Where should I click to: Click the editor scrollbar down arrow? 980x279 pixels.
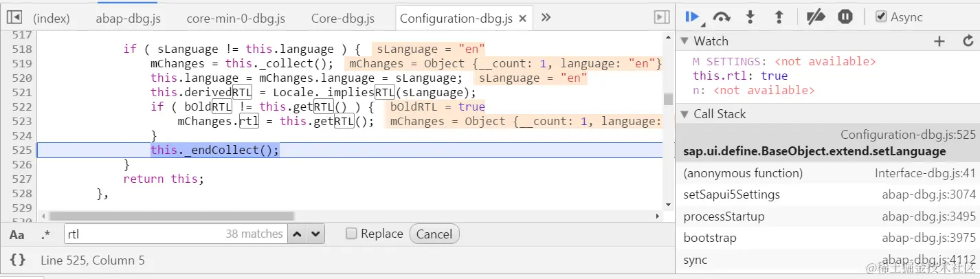click(x=667, y=203)
